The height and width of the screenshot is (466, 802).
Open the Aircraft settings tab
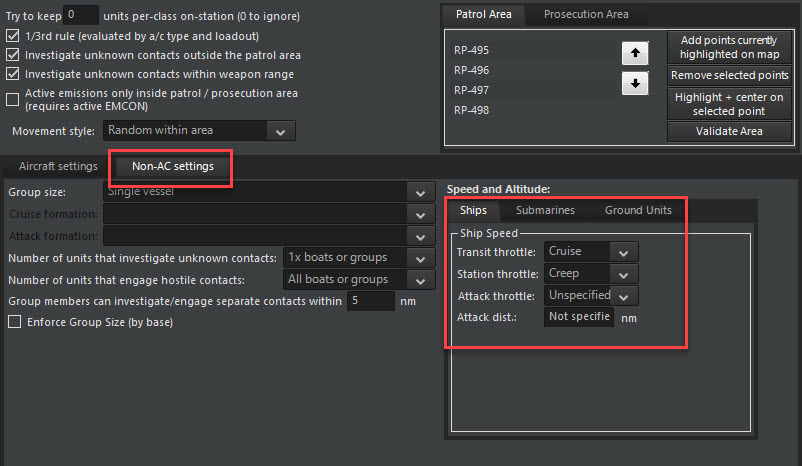pyautogui.click(x=58, y=166)
